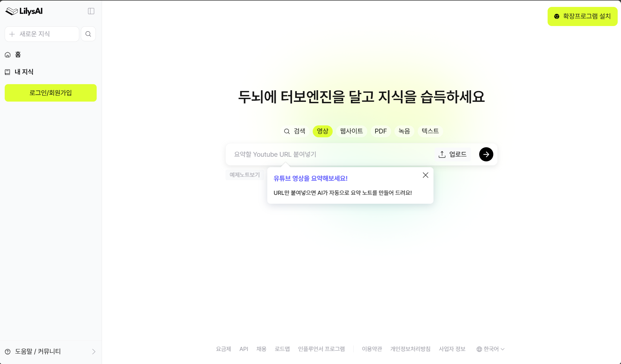This screenshot has width=621, height=364.
Task: Open 예제노트보기 example notes
Action: point(245,175)
